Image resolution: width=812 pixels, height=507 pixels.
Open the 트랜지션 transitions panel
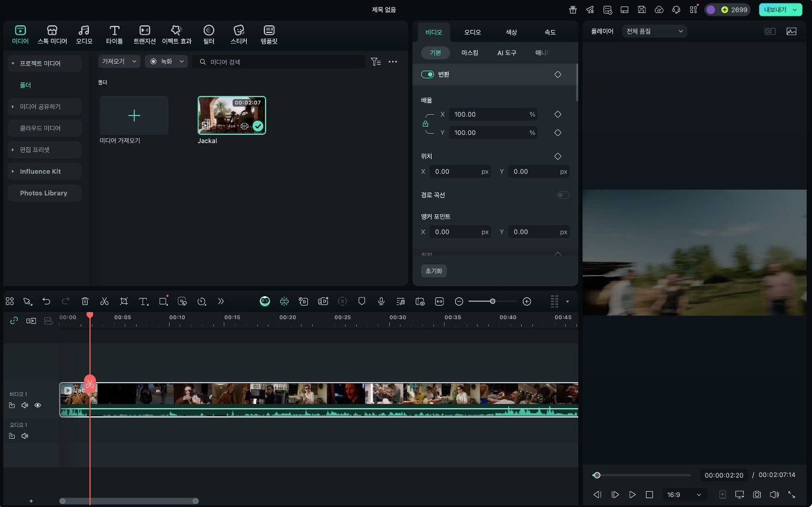pyautogui.click(x=144, y=35)
